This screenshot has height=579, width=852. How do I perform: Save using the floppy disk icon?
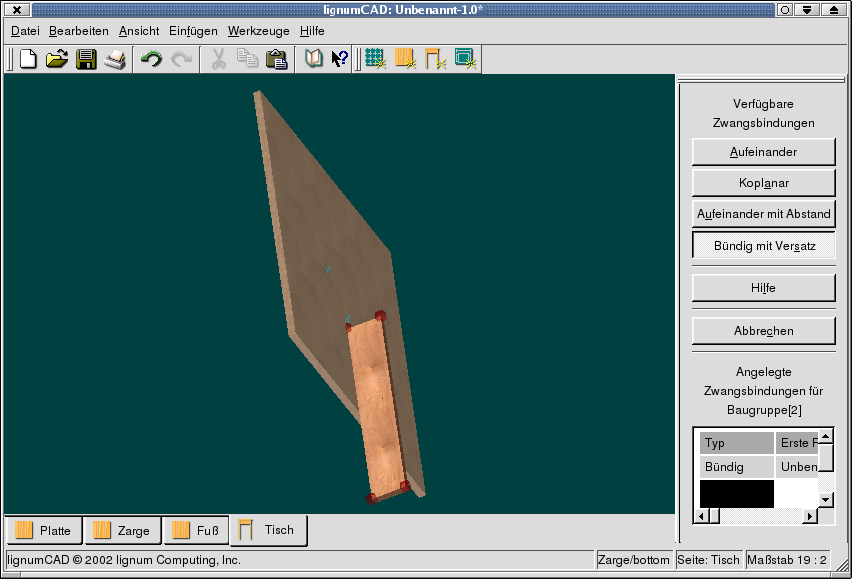click(x=86, y=59)
